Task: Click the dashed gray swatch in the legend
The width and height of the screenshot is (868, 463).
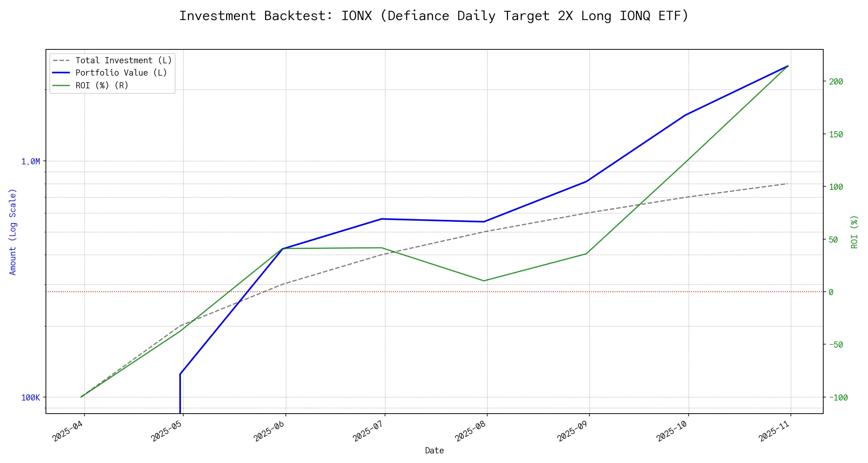Action: [x=61, y=61]
